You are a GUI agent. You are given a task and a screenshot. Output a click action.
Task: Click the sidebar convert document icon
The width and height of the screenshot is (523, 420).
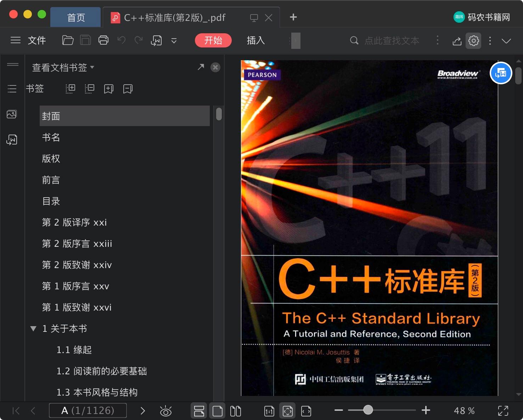point(12,140)
